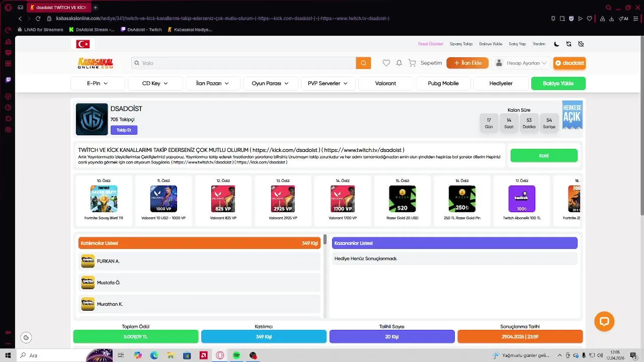Select participant FURKAN A. row
This screenshot has height=362, width=644.
200,261
